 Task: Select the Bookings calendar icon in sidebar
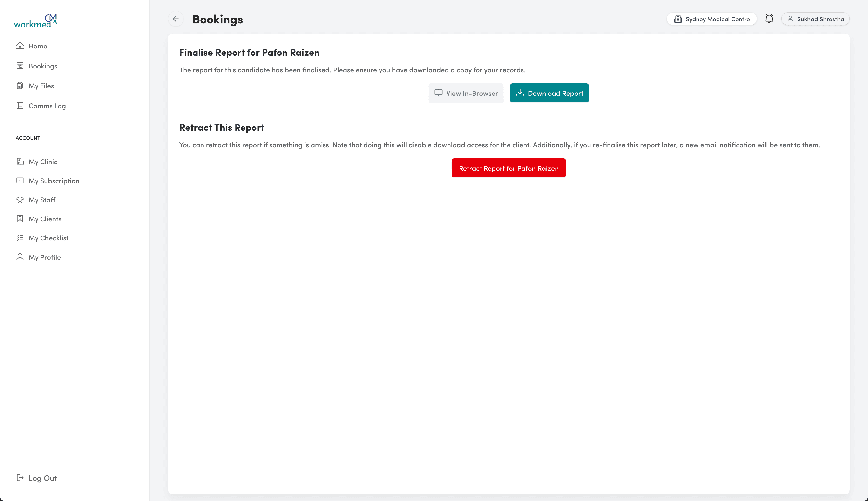pos(20,65)
